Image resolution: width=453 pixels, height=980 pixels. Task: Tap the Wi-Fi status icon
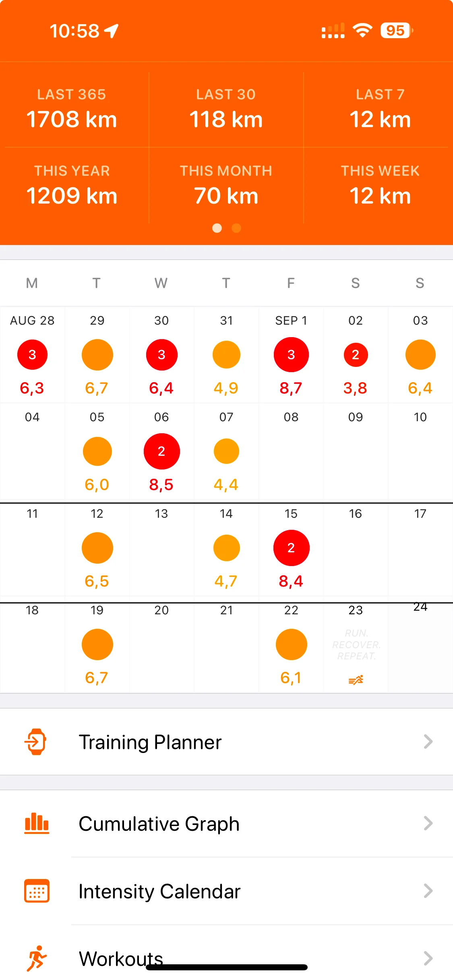362,31
